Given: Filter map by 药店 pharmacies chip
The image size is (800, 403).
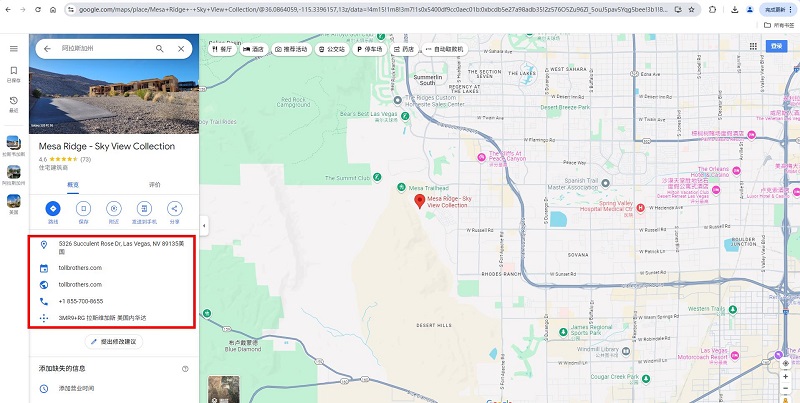Looking at the screenshot, I should 404,49.
